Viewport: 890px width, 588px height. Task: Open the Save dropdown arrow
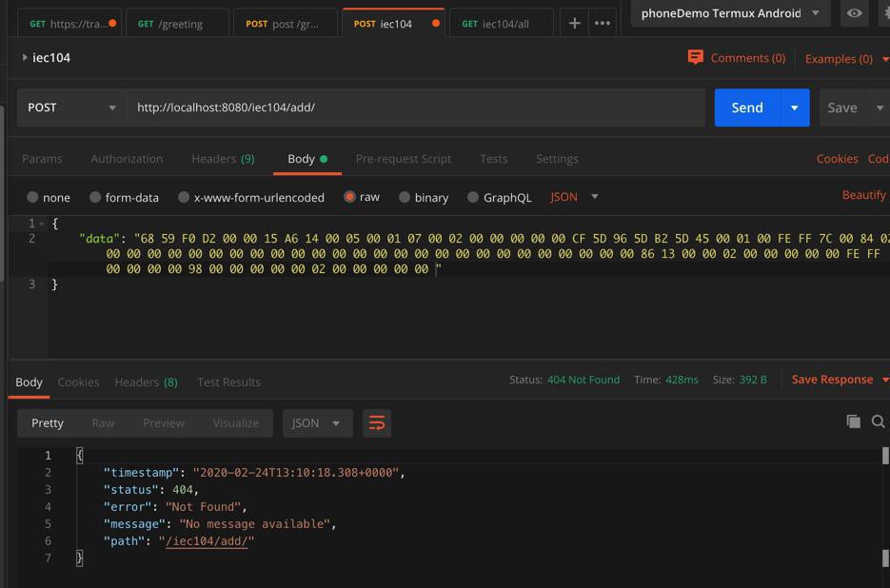point(880,108)
